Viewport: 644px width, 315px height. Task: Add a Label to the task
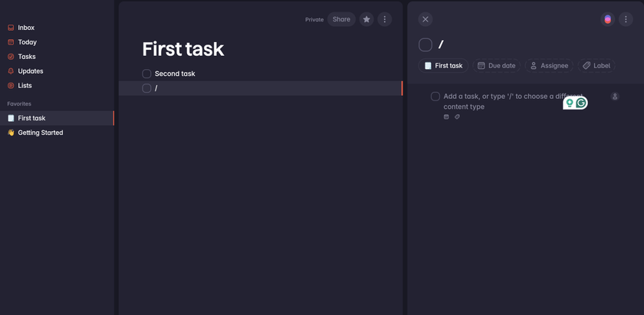click(596, 66)
